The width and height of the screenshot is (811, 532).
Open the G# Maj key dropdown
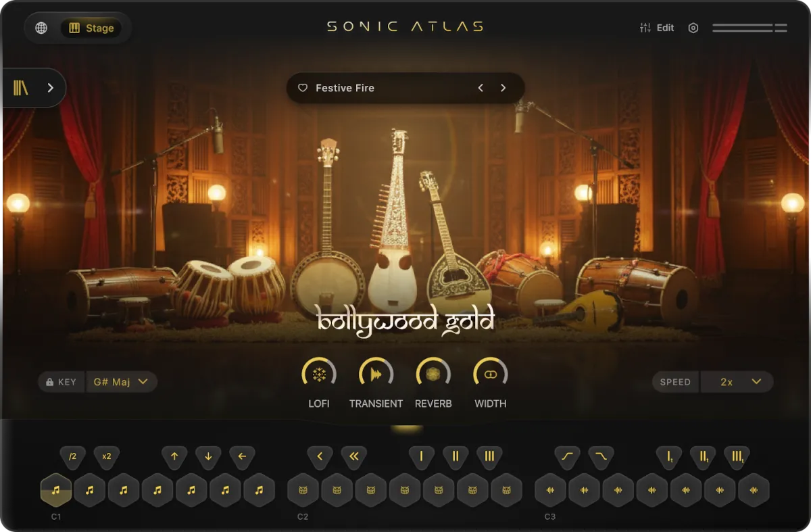coord(122,382)
